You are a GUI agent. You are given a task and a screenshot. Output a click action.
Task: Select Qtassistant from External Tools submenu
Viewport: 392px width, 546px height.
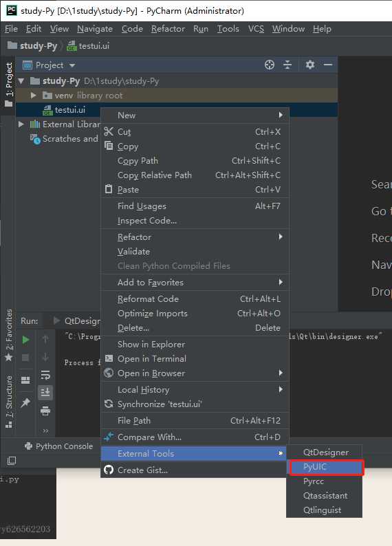pos(325,496)
